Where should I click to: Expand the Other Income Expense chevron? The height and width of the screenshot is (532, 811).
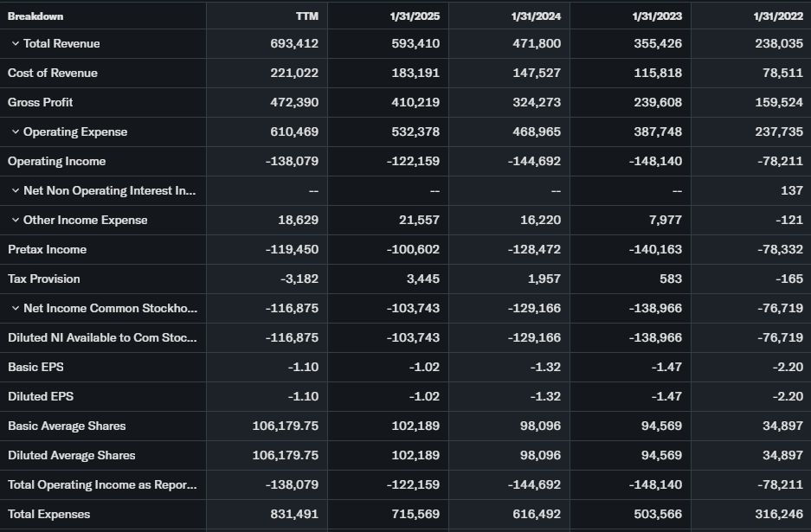pos(16,221)
